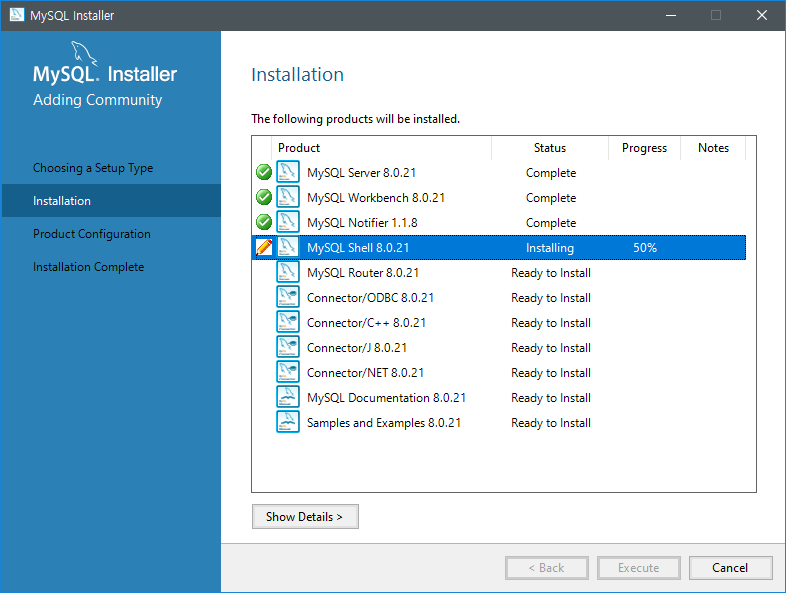Close the MySQL Installer window
The height and width of the screenshot is (593, 786).
[762, 16]
